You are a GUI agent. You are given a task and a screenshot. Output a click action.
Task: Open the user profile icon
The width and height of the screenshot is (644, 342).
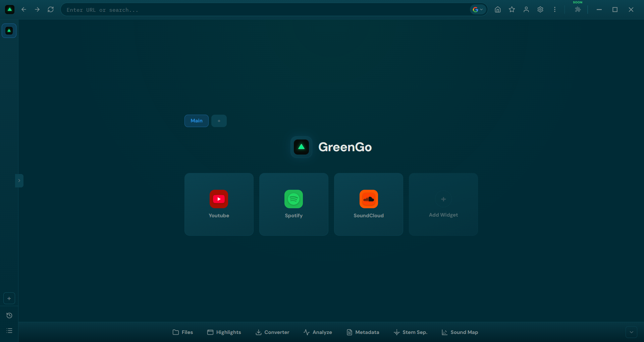coord(526,10)
